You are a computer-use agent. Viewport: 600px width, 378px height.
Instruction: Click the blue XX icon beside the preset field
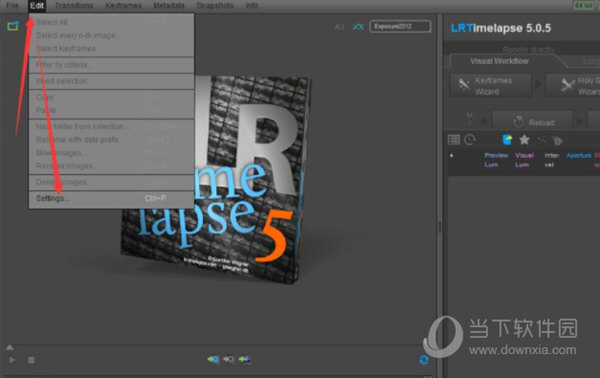click(x=358, y=27)
